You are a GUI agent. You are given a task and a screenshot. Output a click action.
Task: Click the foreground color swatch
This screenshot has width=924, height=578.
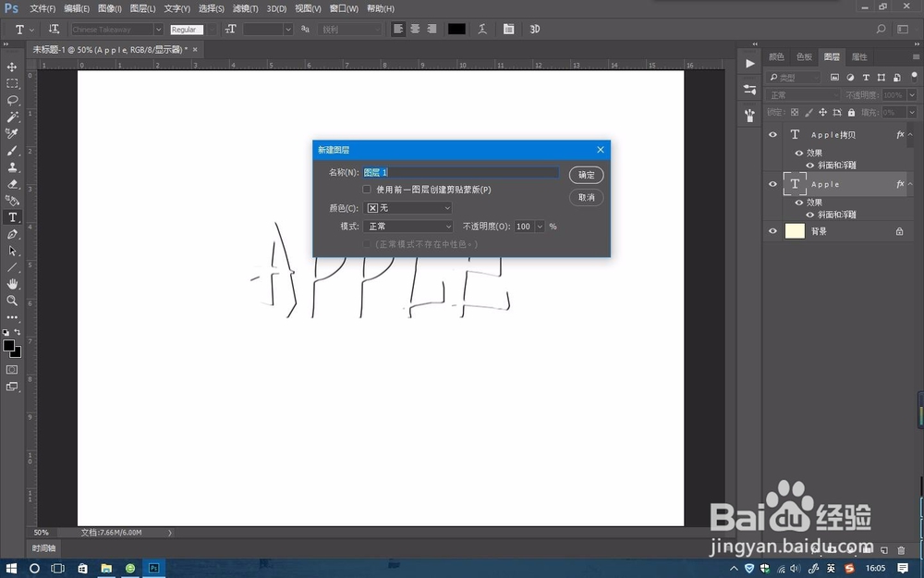click(x=9, y=346)
